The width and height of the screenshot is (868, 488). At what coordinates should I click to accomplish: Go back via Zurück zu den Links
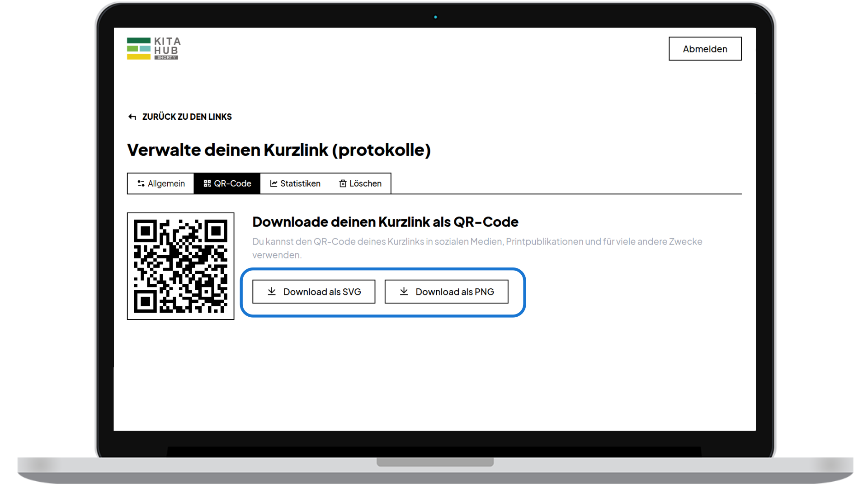click(x=180, y=117)
